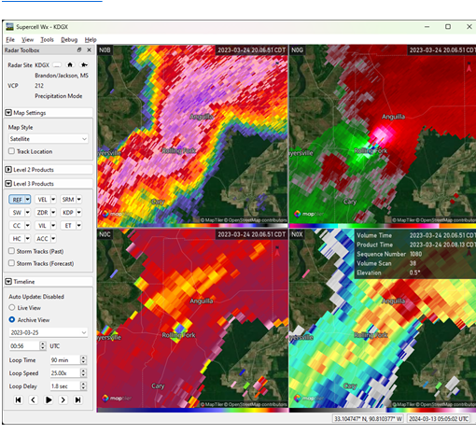Select the REF reflectivity product button
This screenshot has height=448, width=476.
(17, 200)
